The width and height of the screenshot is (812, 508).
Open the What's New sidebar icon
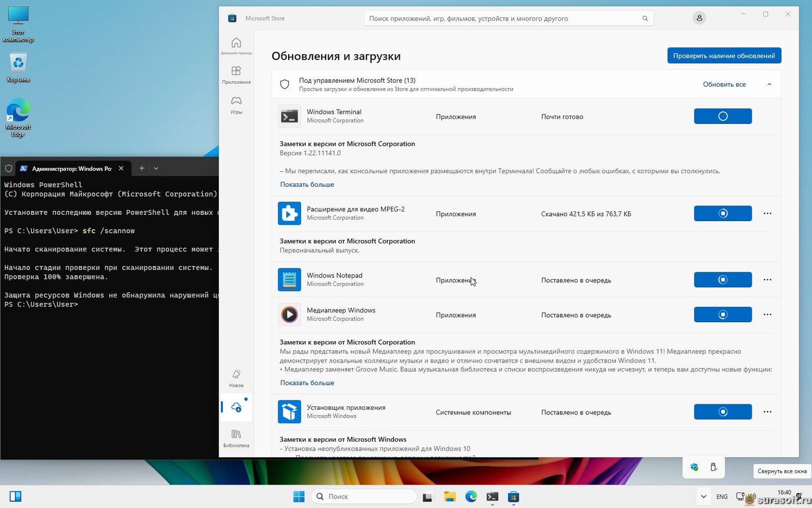pos(236,378)
